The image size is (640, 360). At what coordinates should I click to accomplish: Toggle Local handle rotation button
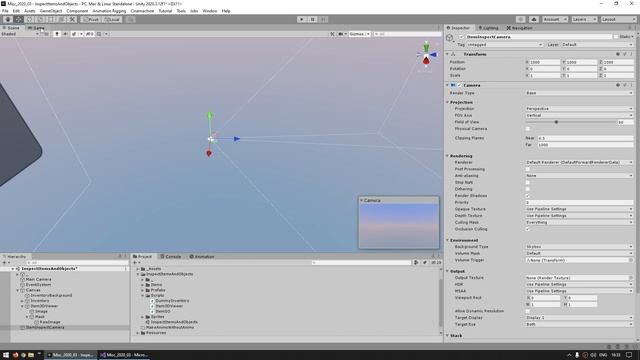click(111, 19)
